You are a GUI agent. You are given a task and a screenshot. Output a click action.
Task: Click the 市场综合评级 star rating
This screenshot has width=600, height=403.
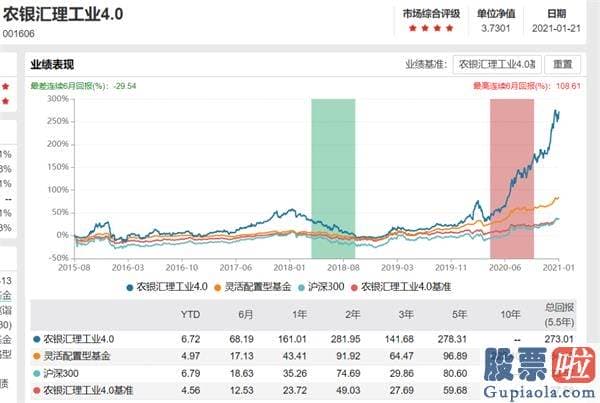tap(431, 28)
